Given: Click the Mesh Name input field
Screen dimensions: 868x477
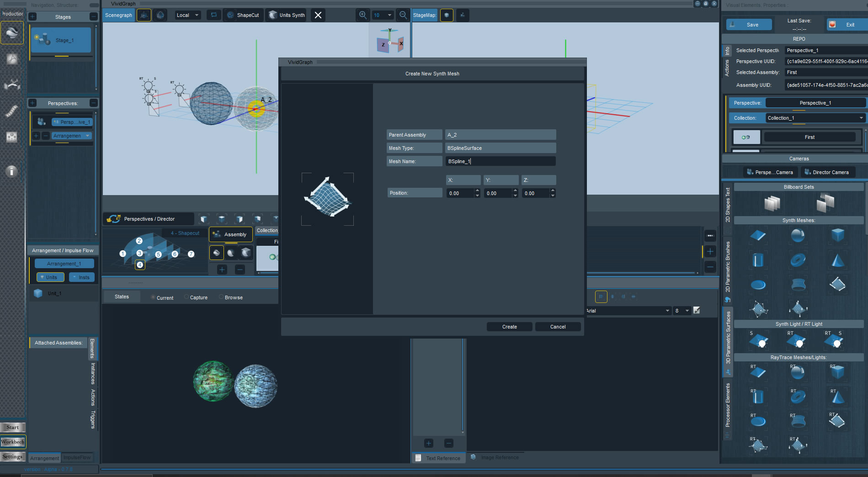Looking at the screenshot, I should (x=501, y=161).
